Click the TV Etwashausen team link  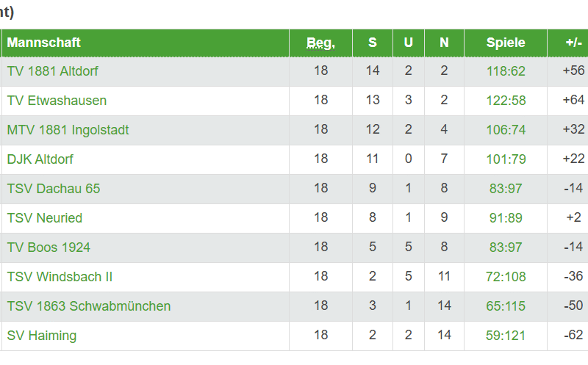tap(57, 101)
